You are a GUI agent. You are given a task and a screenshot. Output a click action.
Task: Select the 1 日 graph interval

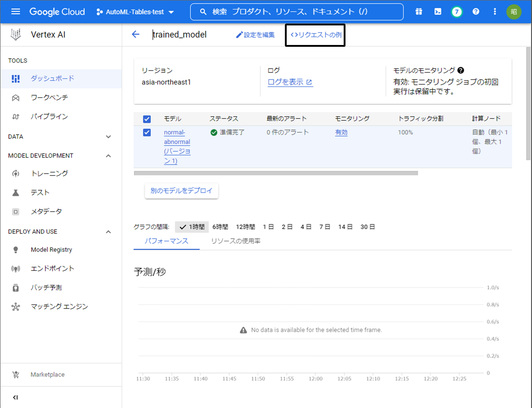[269, 227]
